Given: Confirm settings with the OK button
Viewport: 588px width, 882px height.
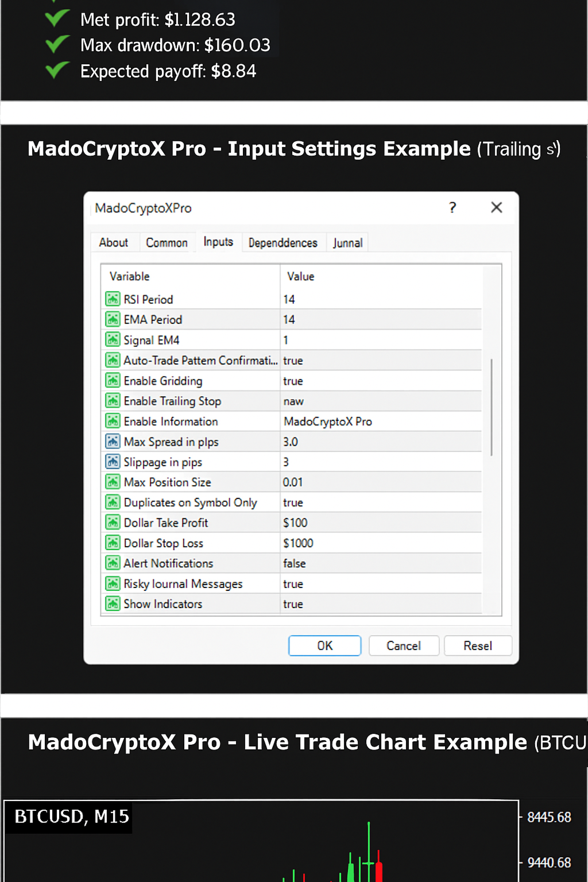Looking at the screenshot, I should pyautogui.click(x=325, y=645).
